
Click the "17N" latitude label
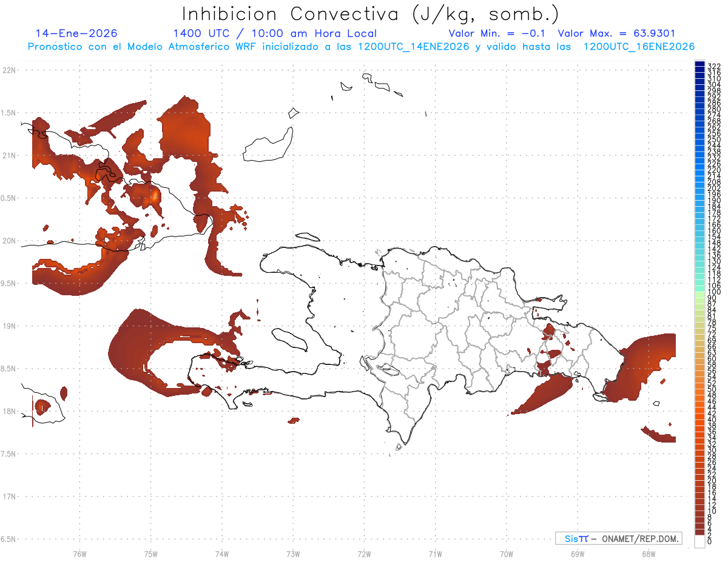point(8,497)
